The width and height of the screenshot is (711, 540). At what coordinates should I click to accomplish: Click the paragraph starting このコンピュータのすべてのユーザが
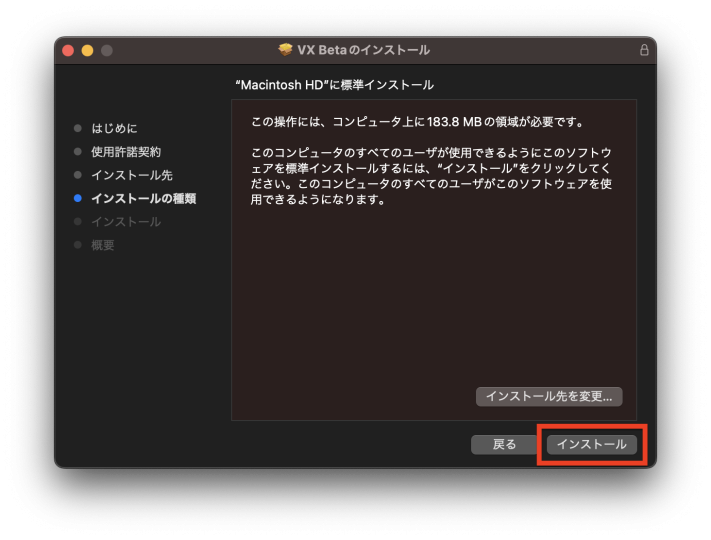click(x=431, y=176)
